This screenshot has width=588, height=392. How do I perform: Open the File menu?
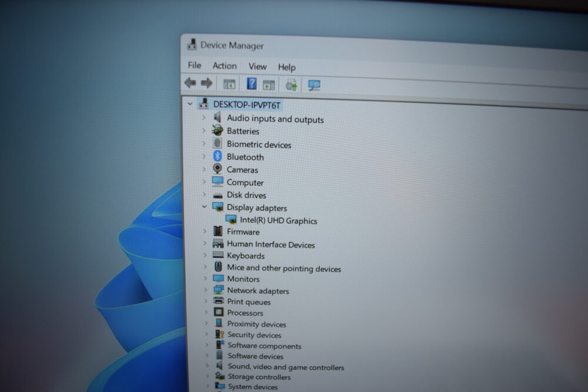pos(194,65)
